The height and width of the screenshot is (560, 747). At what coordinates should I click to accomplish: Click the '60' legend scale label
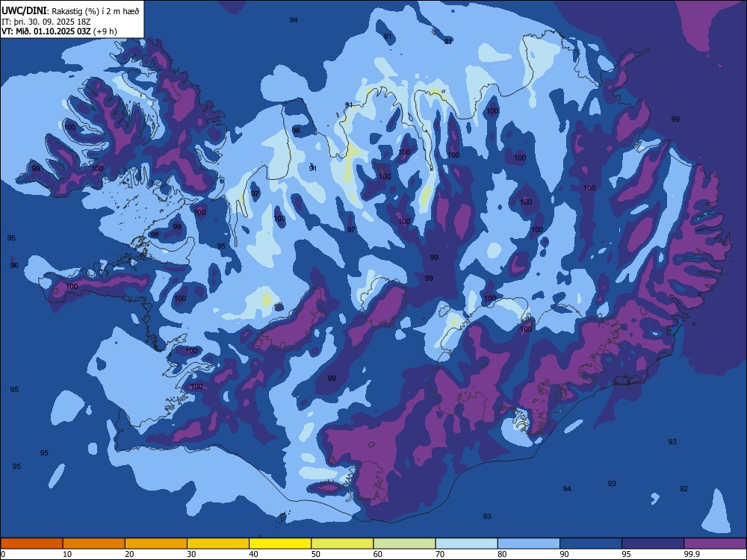coord(378,554)
